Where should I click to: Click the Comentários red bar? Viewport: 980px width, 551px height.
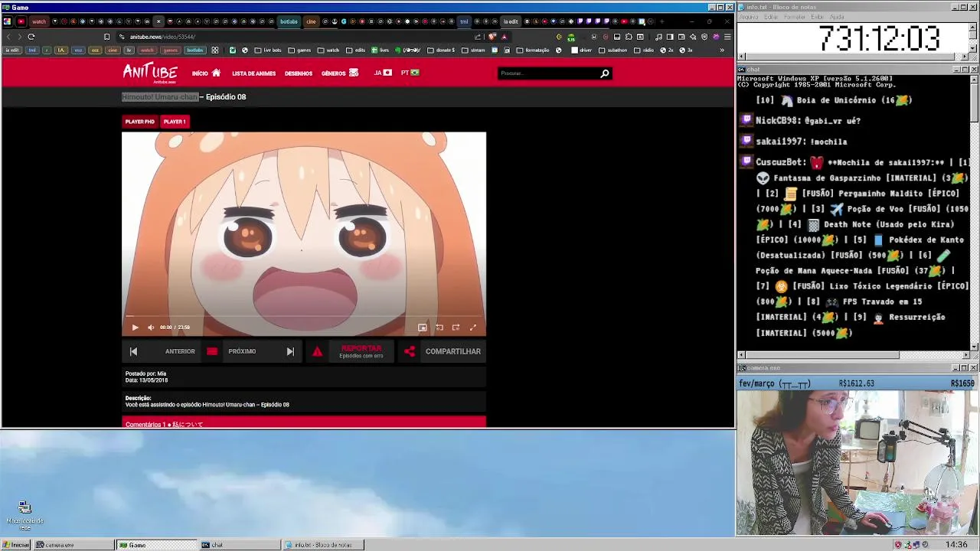304,422
